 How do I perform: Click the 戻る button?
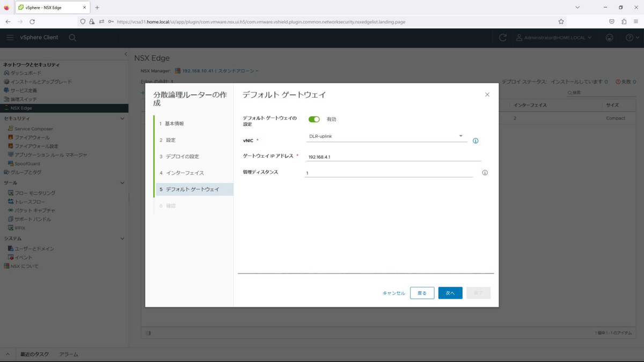pos(422,293)
